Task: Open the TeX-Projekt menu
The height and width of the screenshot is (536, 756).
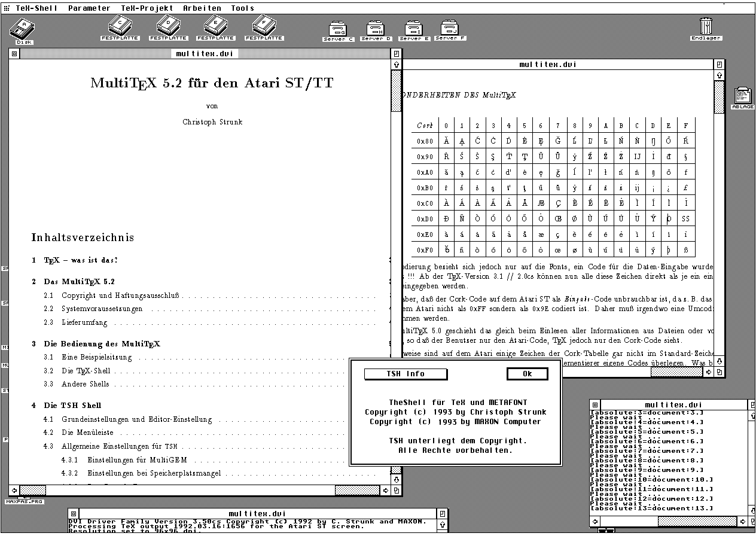Action: tap(147, 8)
